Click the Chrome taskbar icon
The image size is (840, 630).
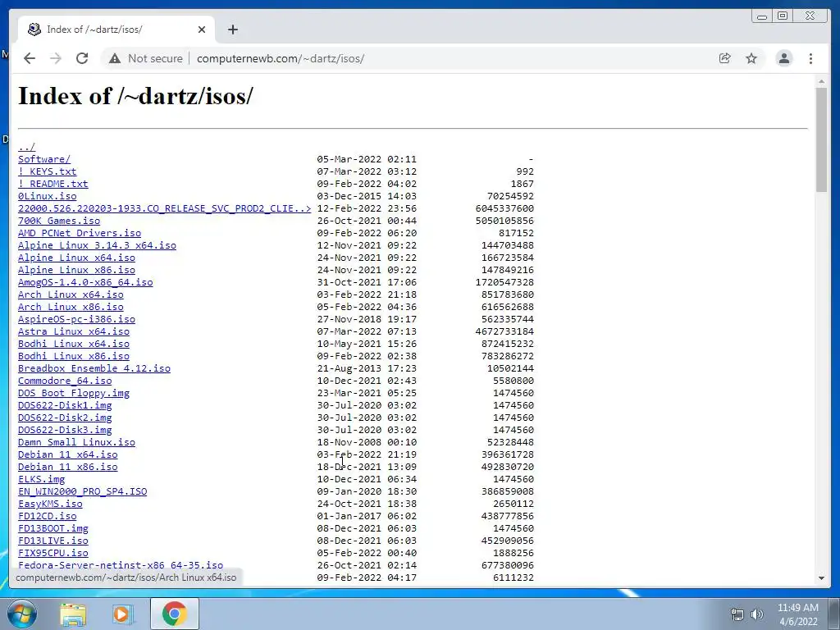point(174,614)
